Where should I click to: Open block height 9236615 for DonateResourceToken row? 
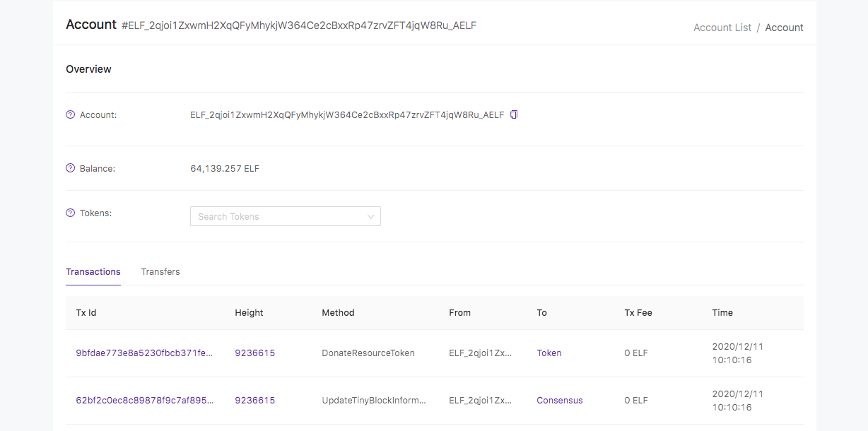coord(254,353)
